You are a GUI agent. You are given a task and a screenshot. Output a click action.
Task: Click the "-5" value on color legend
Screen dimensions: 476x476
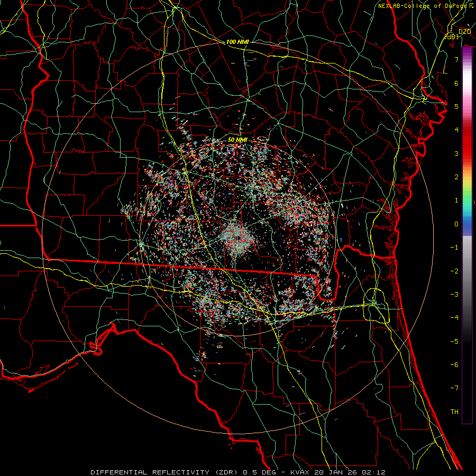tap(454, 342)
